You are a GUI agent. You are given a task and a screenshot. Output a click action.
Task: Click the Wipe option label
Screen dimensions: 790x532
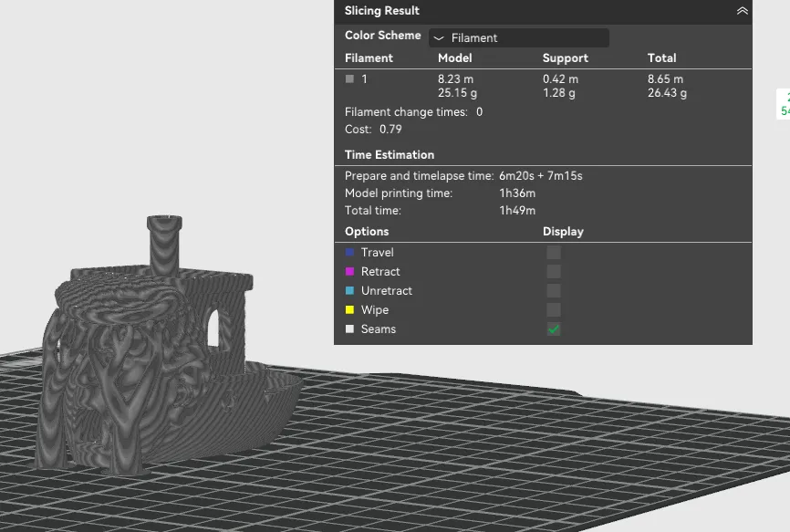(375, 310)
